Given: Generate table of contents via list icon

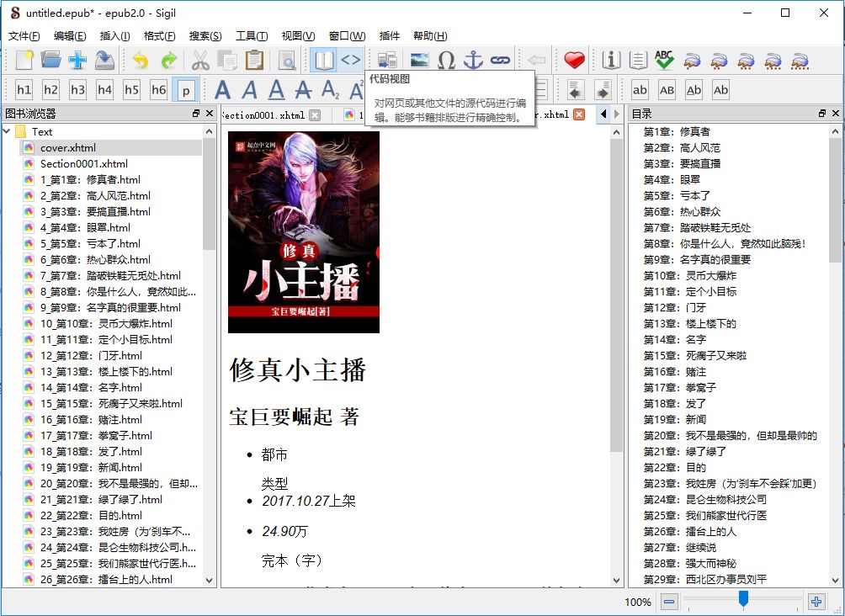Looking at the screenshot, I should 638,61.
